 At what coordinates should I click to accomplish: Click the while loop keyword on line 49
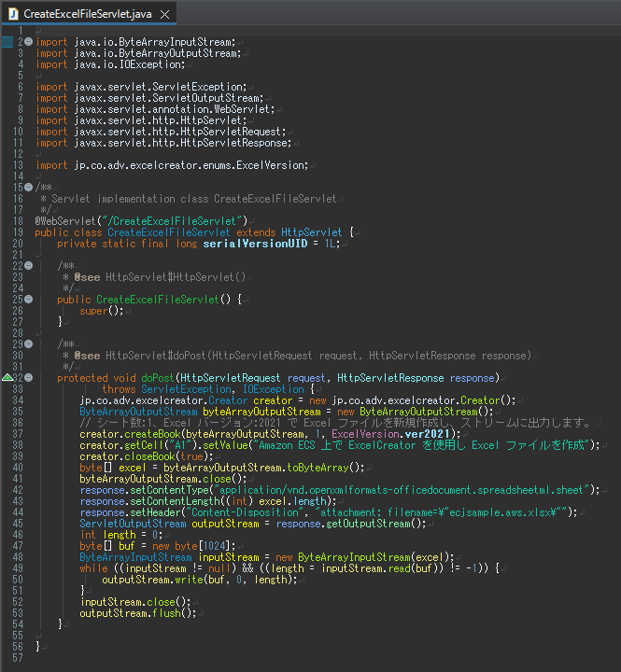click(93, 568)
